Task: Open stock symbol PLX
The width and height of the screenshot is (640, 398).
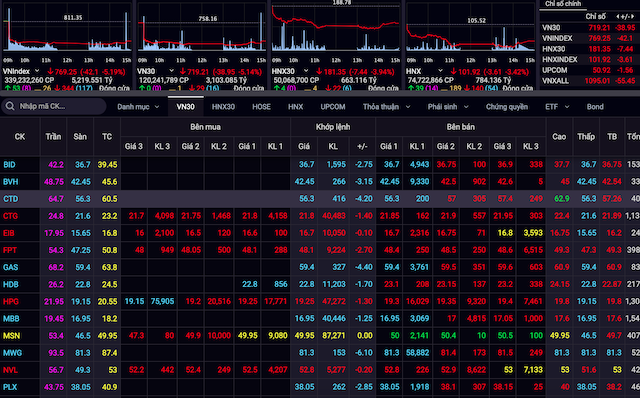Action: point(10,387)
